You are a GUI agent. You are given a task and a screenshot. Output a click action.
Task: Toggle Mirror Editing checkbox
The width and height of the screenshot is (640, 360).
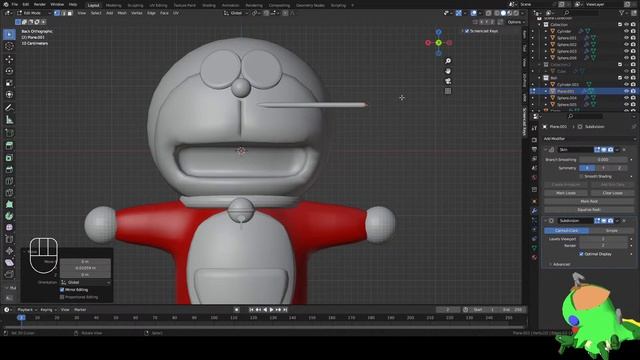(62, 290)
